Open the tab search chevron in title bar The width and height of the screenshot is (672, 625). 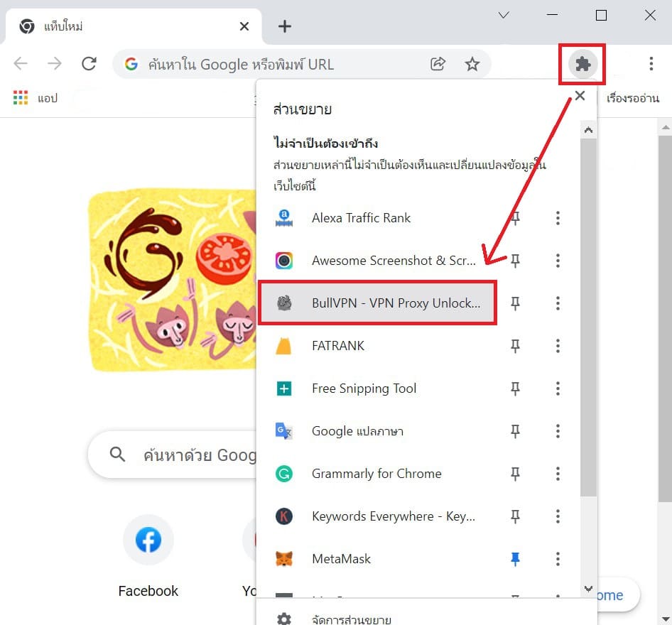pos(504,16)
